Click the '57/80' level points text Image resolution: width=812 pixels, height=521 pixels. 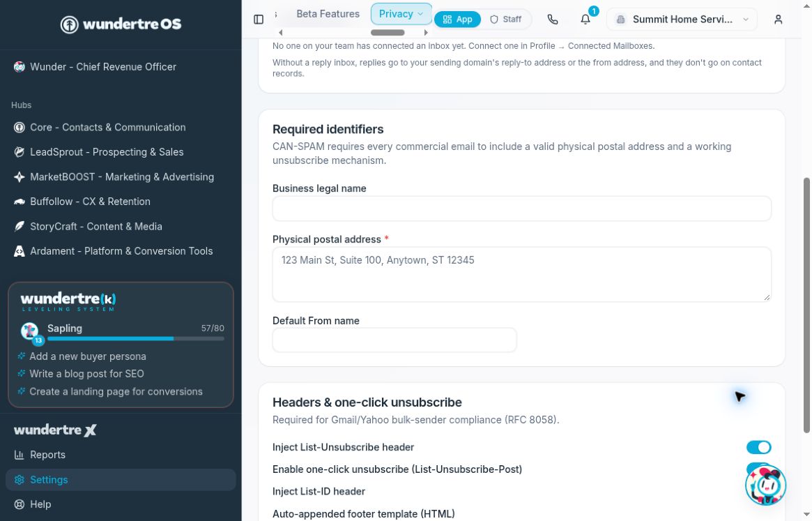click(x=213, y=329)
